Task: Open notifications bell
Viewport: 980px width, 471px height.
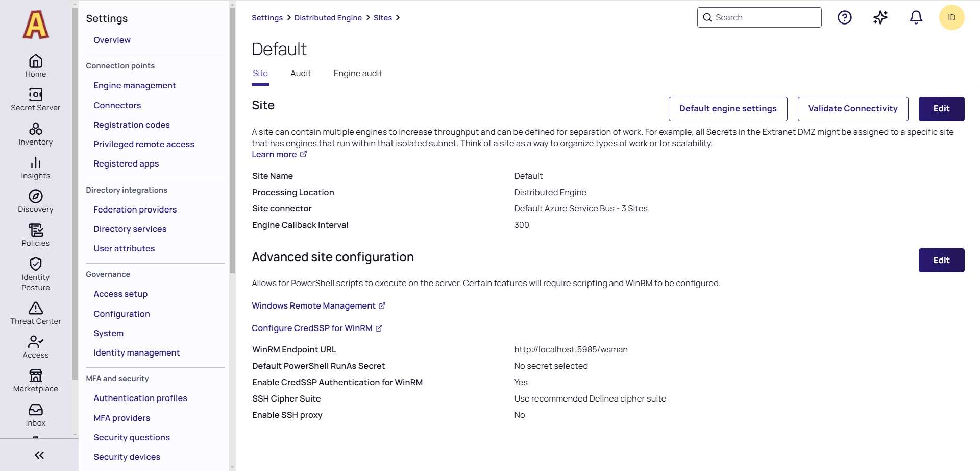Action: pos(916,18)
